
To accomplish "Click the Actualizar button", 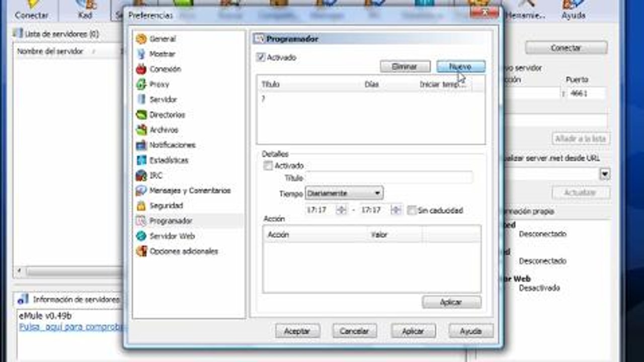I will (581, 193).
